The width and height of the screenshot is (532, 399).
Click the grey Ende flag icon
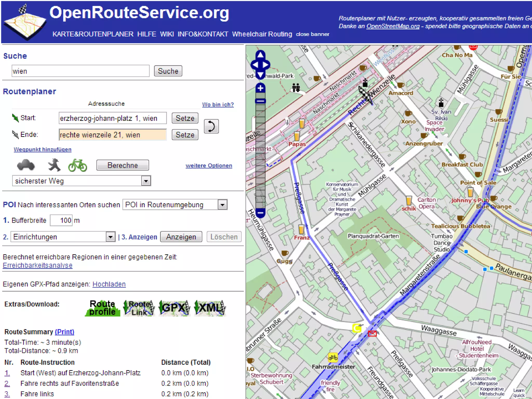click(x=15, y=134)
